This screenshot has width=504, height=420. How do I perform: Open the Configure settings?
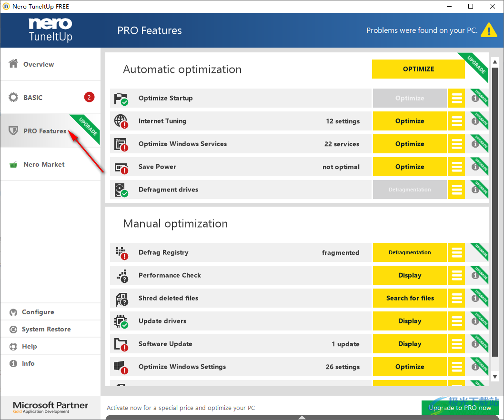click(x=50, y=312)
